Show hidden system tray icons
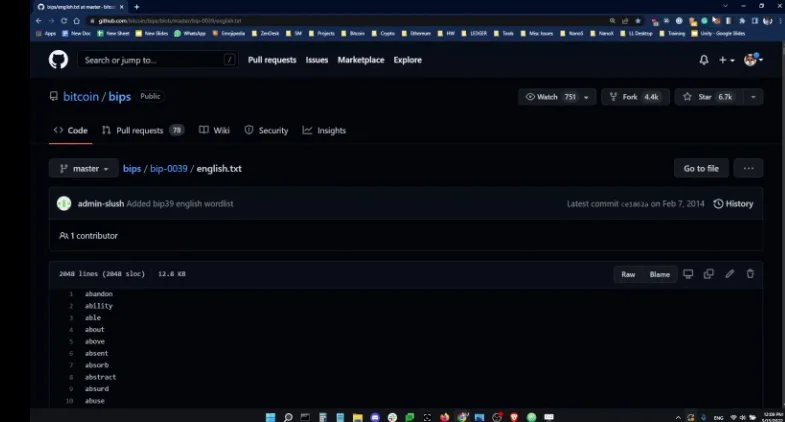Screen dimensions: 785x422 coord(678,417)
